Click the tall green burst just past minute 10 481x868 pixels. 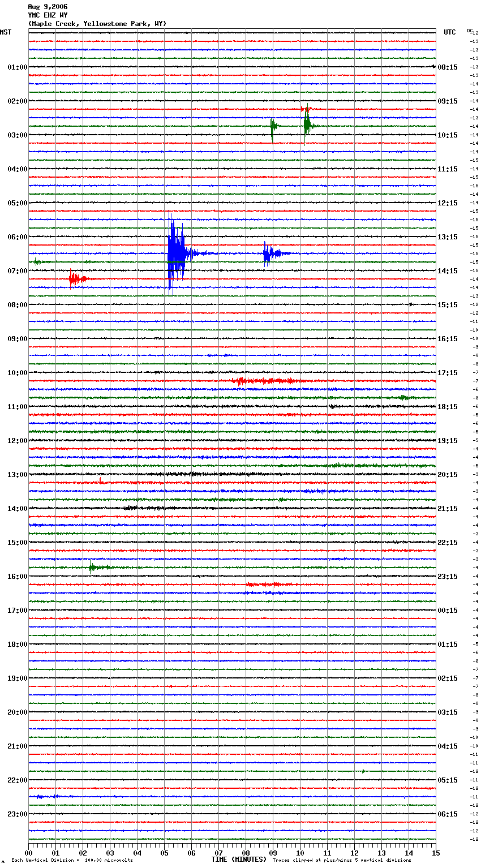(307, 126)
